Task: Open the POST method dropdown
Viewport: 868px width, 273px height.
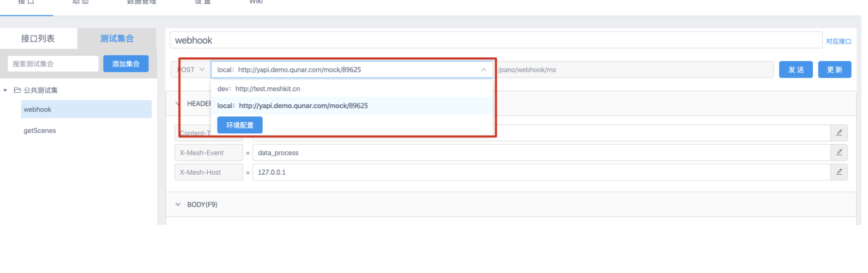Action: click(191, 70)
